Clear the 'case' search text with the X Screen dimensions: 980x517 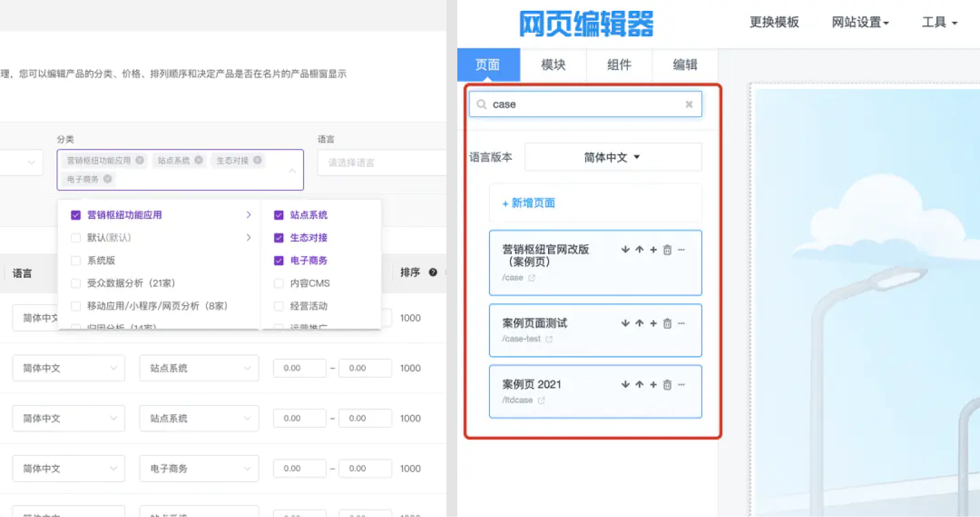[689, 104]
